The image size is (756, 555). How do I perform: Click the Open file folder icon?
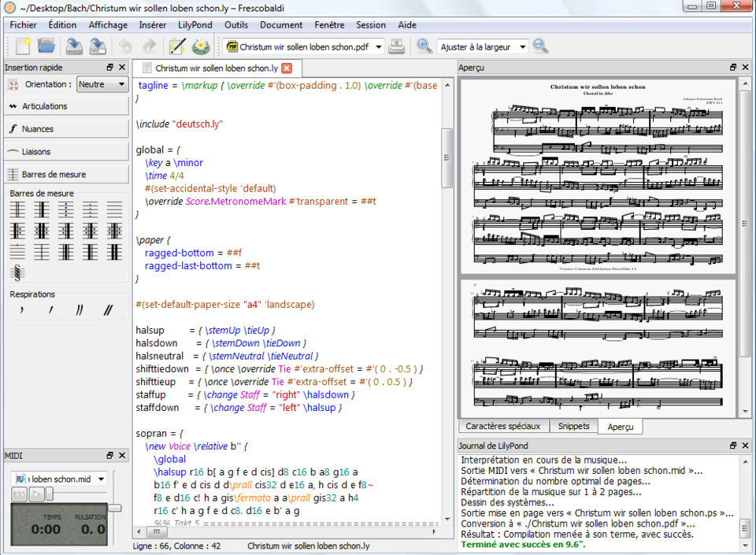tap(46, 46)
